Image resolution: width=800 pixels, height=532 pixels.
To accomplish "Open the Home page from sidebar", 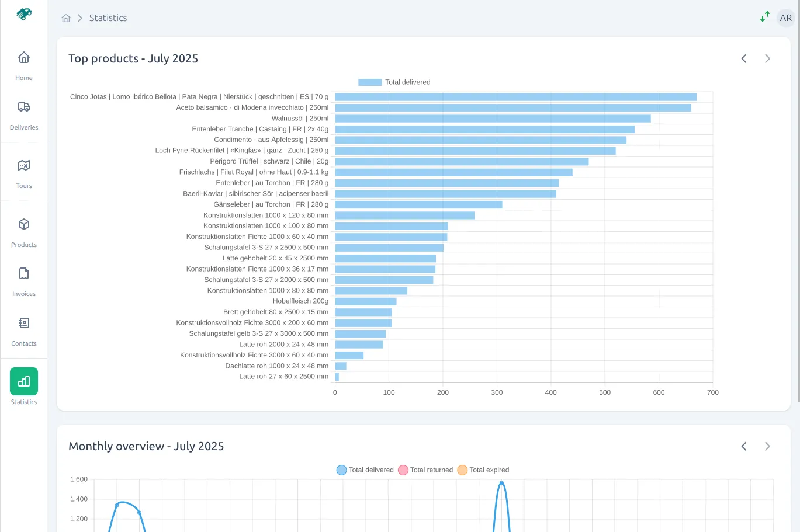I will pos(24,65).
